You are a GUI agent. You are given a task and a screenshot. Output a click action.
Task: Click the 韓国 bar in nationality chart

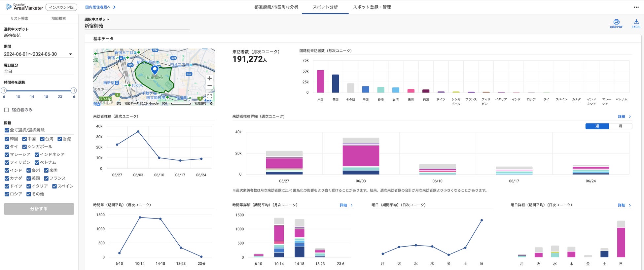point(336,84)
